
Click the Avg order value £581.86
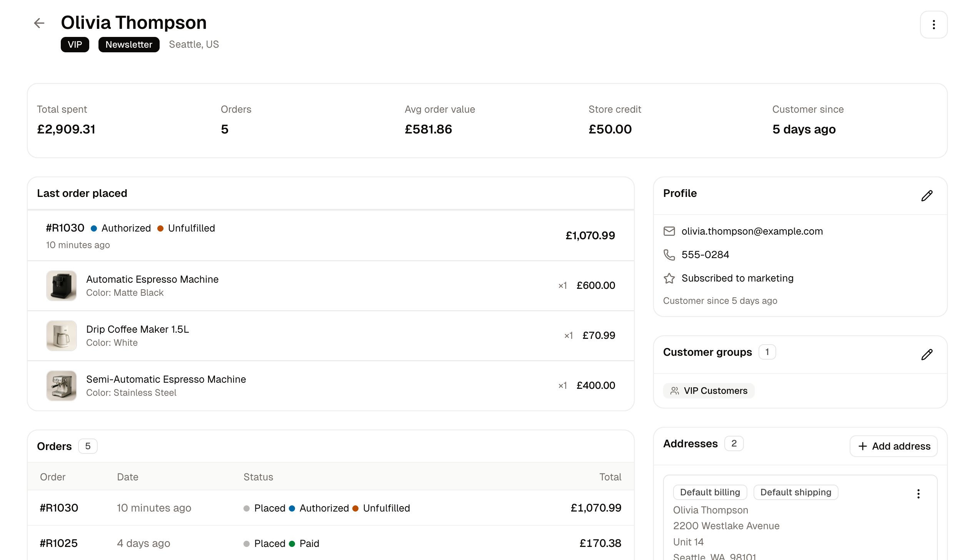point(428,129)
